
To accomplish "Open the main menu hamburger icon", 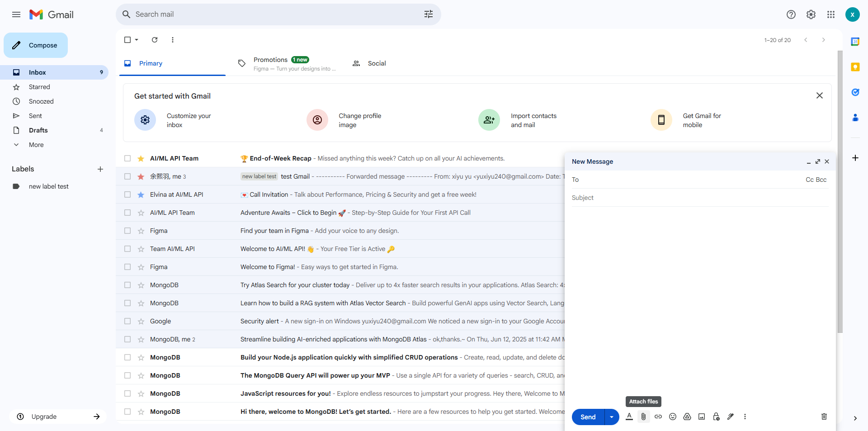I will [x=16, y=14].
